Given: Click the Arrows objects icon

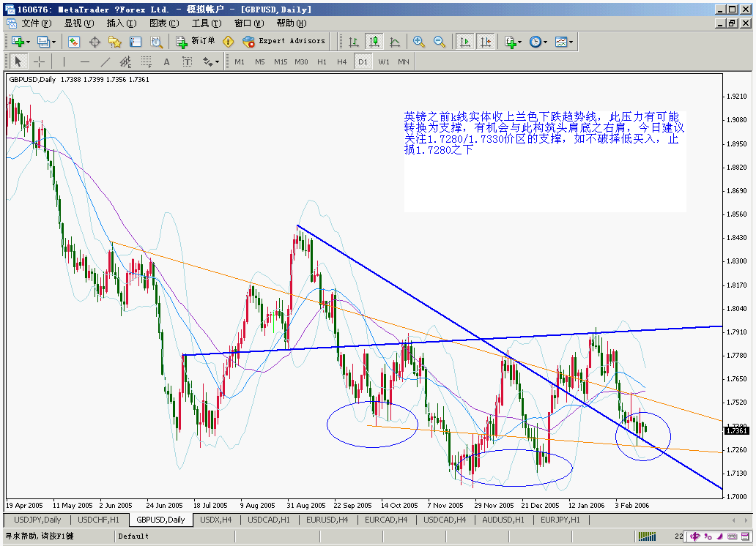Looking at the screenshot, I should point(208,61).
